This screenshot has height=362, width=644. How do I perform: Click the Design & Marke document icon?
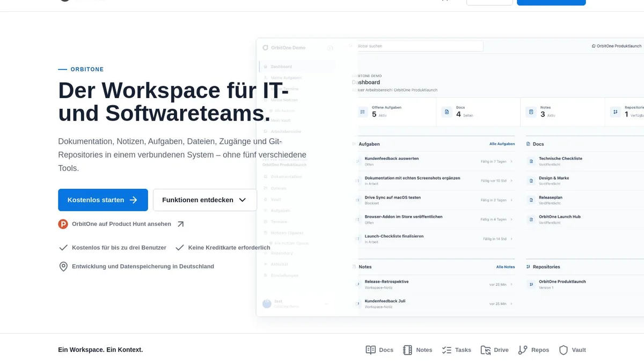coord(531,180)
